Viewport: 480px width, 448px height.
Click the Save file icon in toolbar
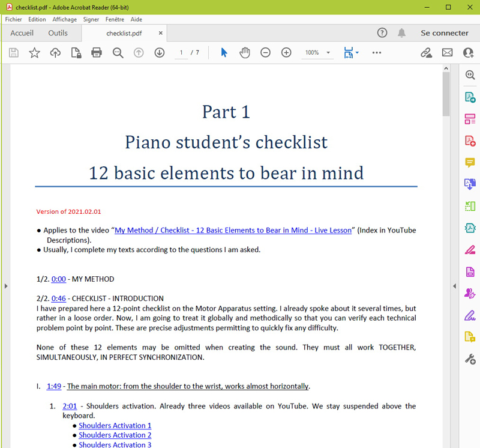tap(14, 53)
